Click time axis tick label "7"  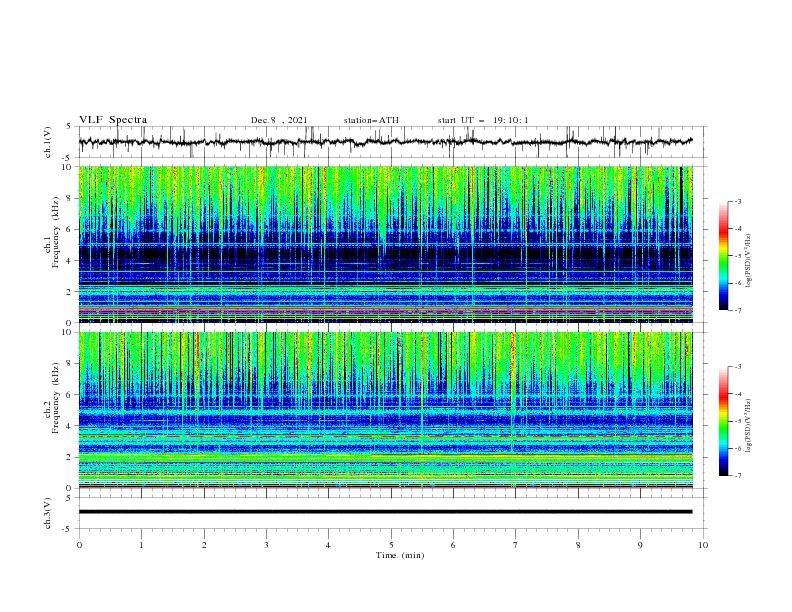(516, 545)
